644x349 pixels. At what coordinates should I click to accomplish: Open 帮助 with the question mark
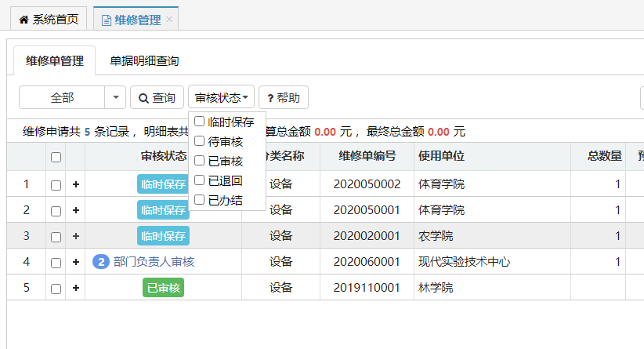pyautogui.click(x=283, y=98)
